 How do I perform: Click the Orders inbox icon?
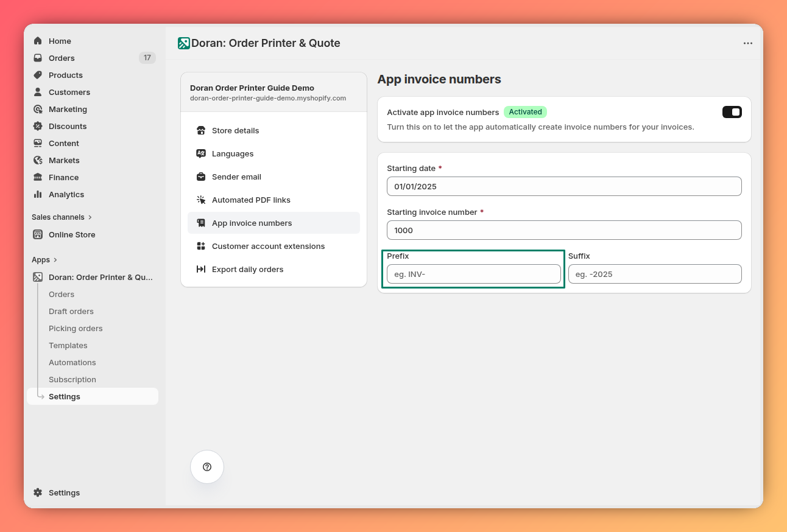(x=38, y=58)
